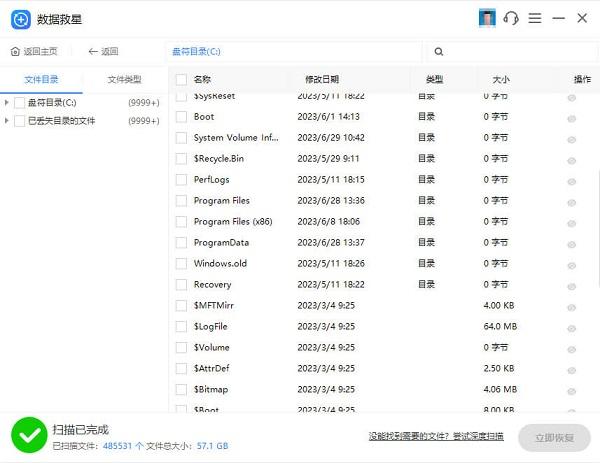The height and width of the screenshot is (463, 600).
Task: Click the blue app logo icon
Action: (x=21, y=19)
